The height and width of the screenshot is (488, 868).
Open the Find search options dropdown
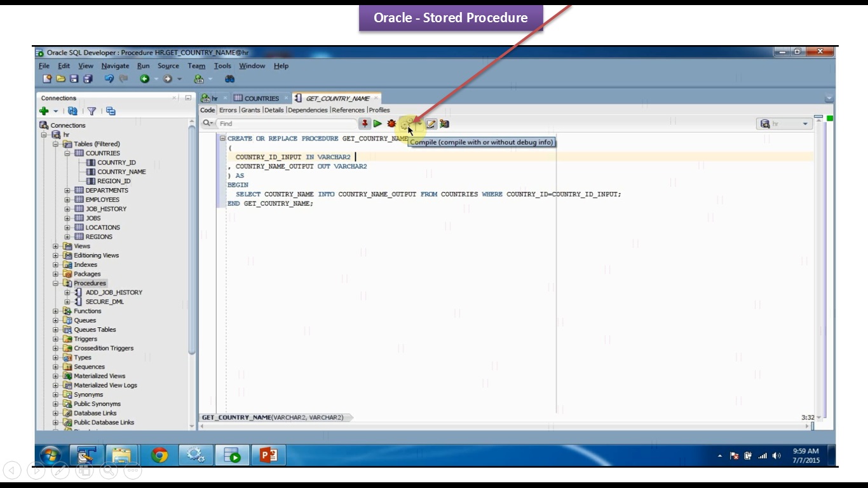[208, 123]
